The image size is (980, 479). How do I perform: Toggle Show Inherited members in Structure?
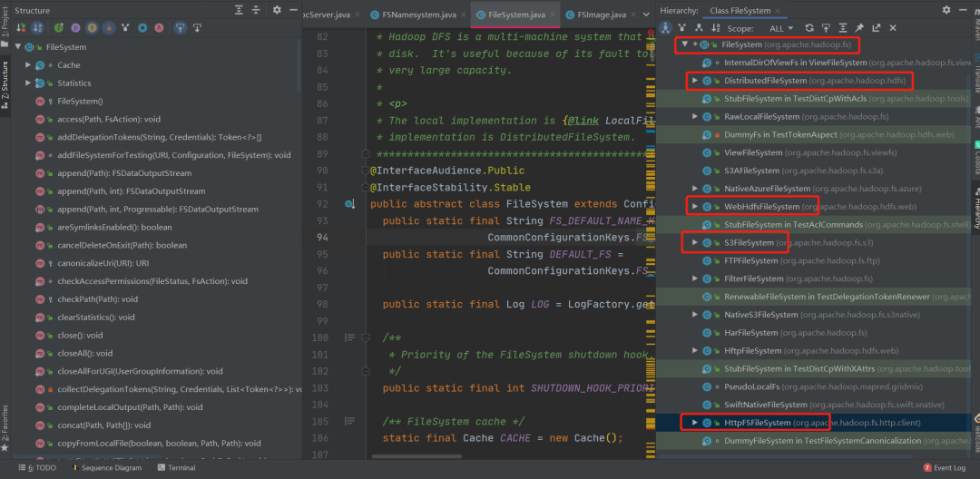(59, 28)
